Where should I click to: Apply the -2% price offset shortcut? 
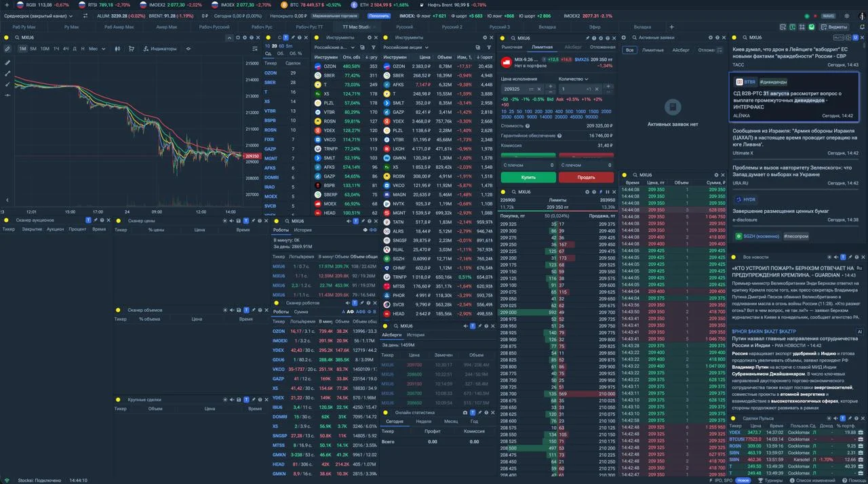[x=515, y=99]
